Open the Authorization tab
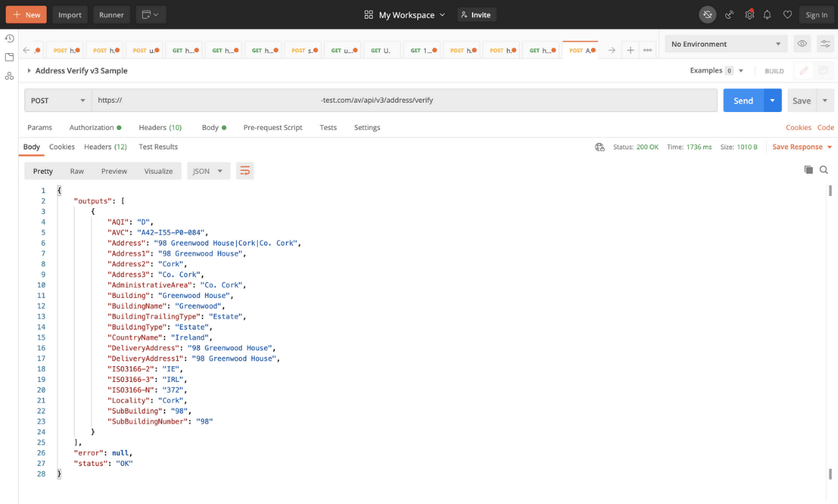Image resolution: width=838 pixels, height=504 pixels. click(95, 128)
